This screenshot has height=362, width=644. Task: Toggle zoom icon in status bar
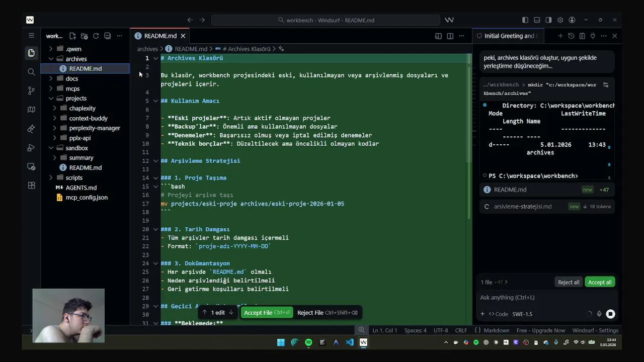coord(361,330)
